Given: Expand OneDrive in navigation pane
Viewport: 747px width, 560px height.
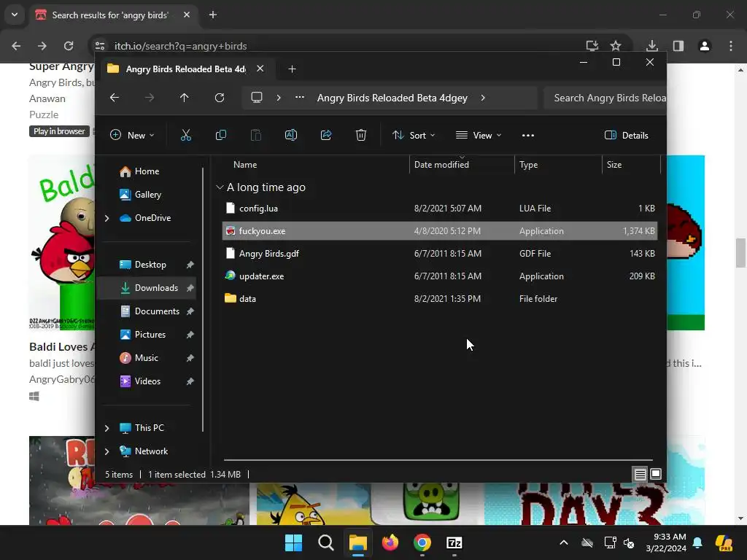Looking at the screenshot, I should pyautogui.click(x=107, y=218).
